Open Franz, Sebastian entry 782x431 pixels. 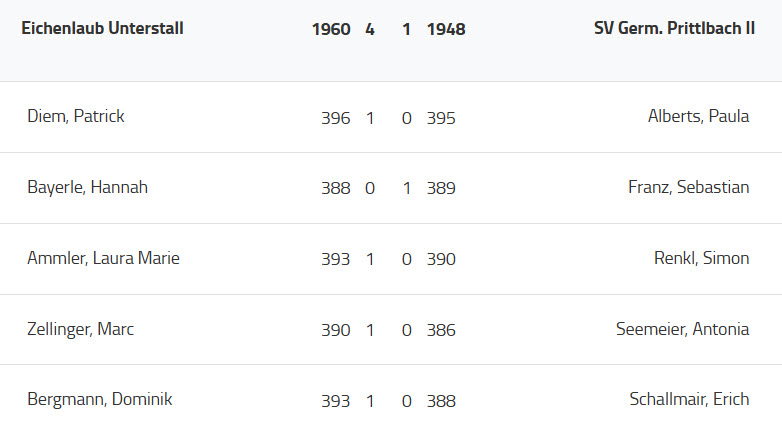[688, 188]
